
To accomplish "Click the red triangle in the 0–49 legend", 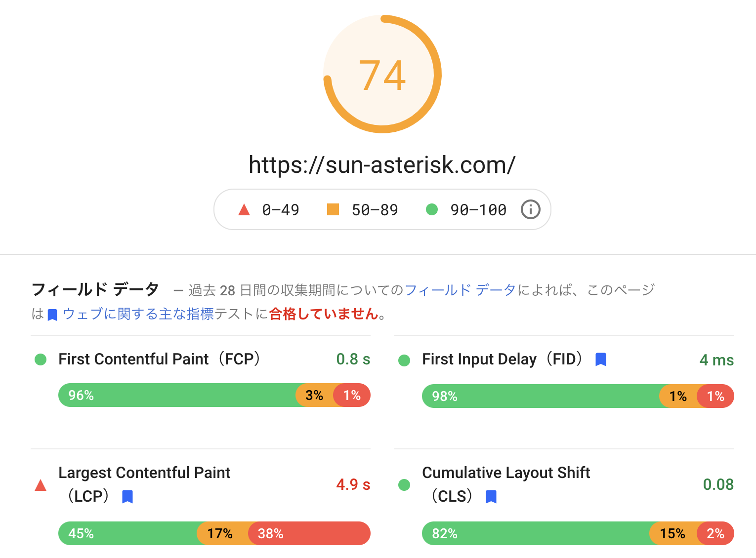I will (x=244, y=210).
